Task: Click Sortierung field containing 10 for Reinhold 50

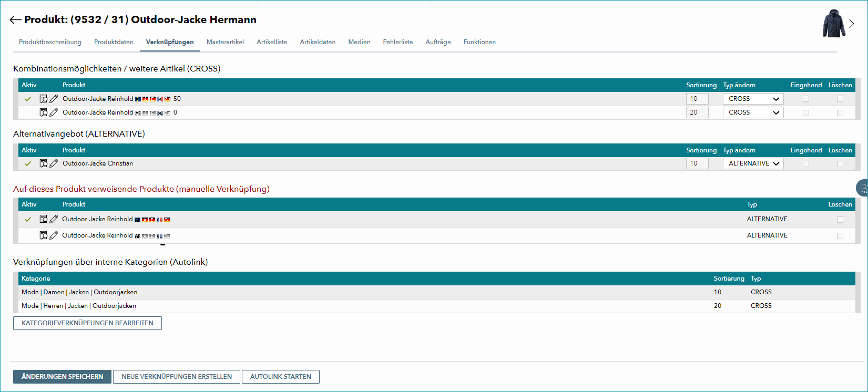Action: [x=697, y=99]
